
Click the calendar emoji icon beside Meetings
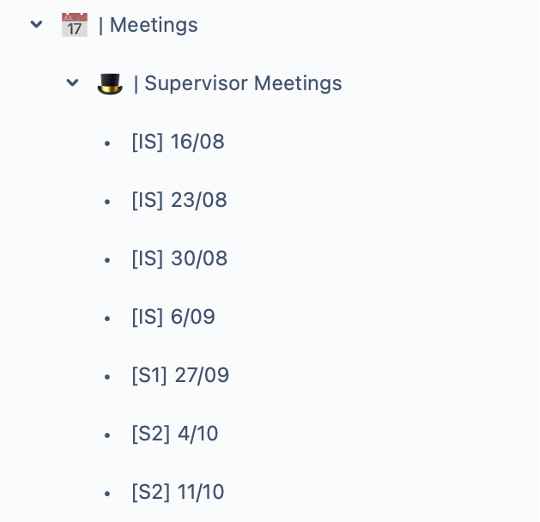[x=75, y=25]
